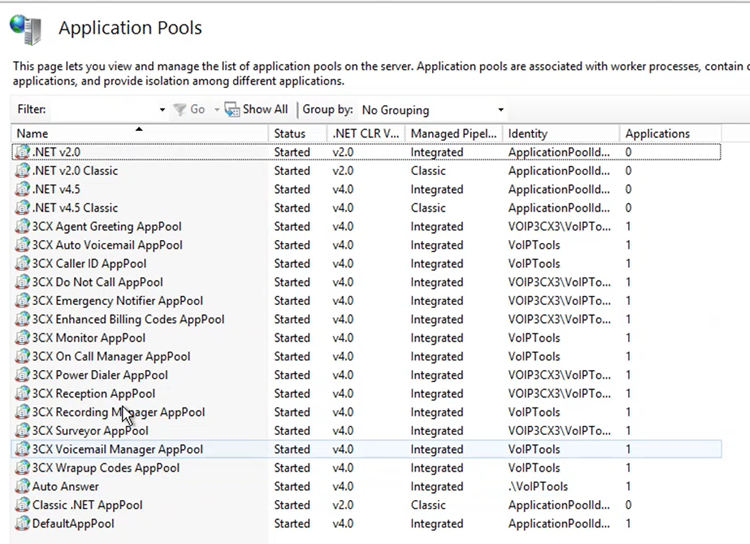Click the 3CX Recording Manager AppPool icon
This screenshot has width=750, height=544.
(x=22, y=412)
